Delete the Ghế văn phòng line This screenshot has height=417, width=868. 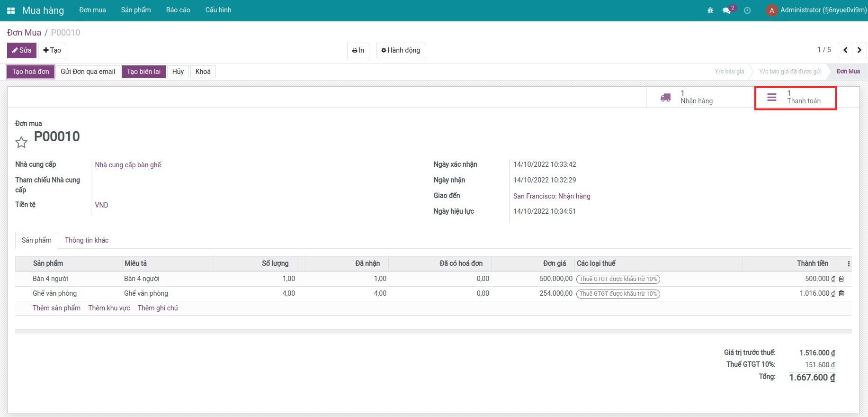coord(841,294)
